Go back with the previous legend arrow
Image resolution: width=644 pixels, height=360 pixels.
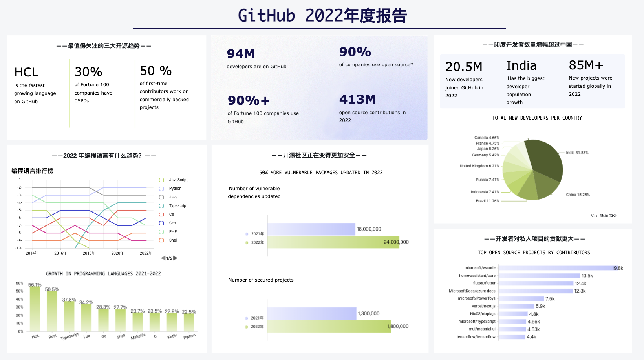[x=162, y=258]
